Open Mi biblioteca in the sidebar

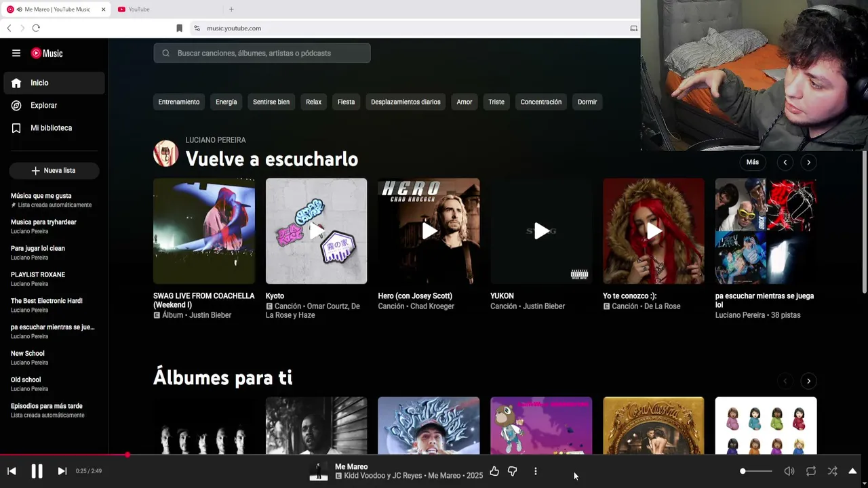tap(54, 127)
